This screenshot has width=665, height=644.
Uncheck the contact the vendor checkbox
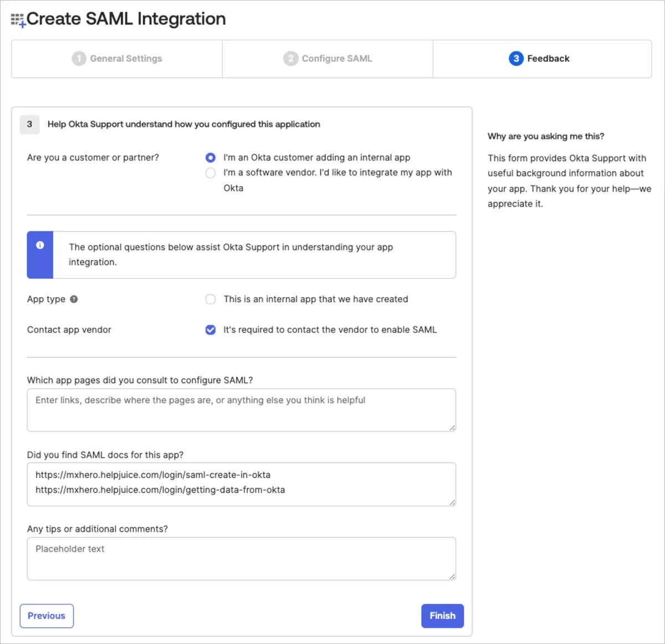(211, 330)
